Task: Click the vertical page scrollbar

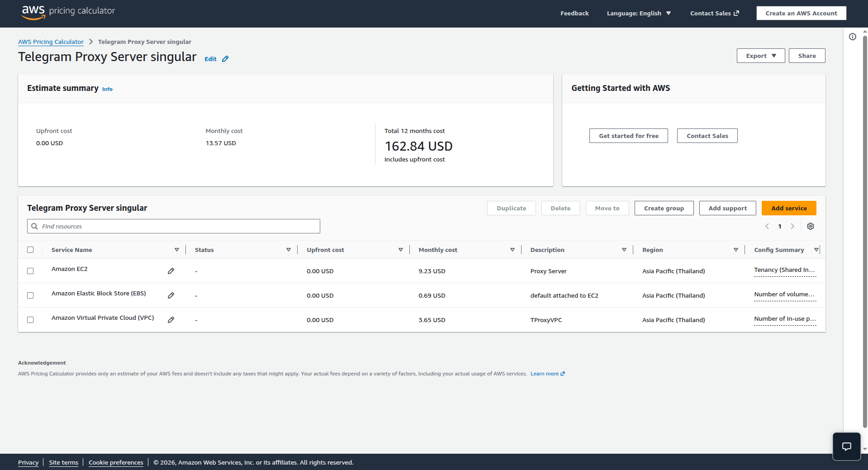Action: (x=865, y=231)
